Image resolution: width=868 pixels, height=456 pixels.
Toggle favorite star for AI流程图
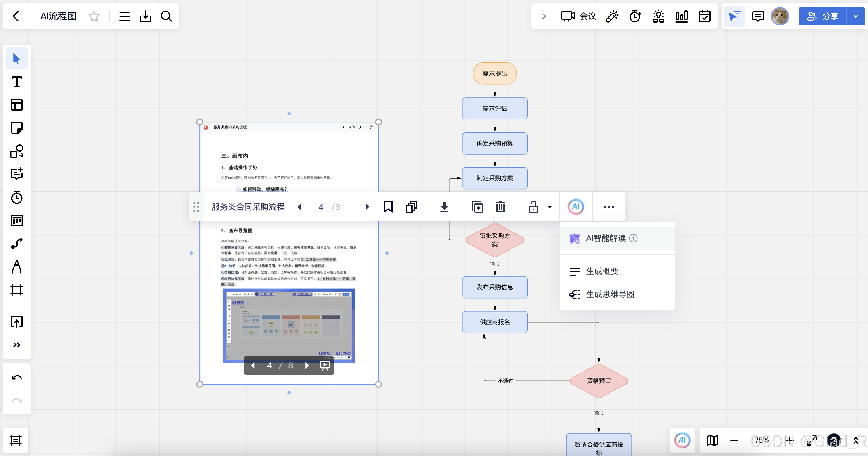(94, 16)
